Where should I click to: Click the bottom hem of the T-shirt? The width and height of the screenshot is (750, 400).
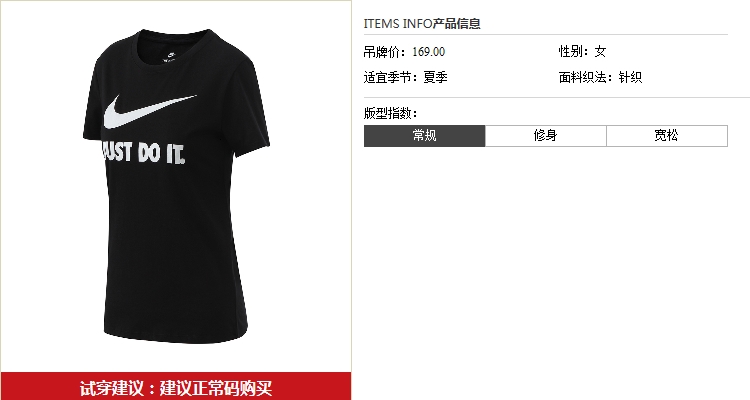[x=176, y=335]
